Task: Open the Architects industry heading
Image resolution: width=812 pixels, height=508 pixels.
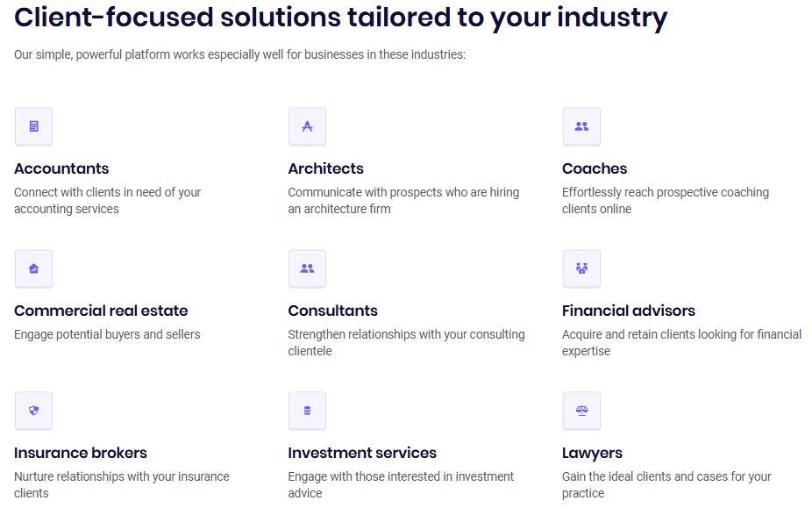Action: pos(325,168)
